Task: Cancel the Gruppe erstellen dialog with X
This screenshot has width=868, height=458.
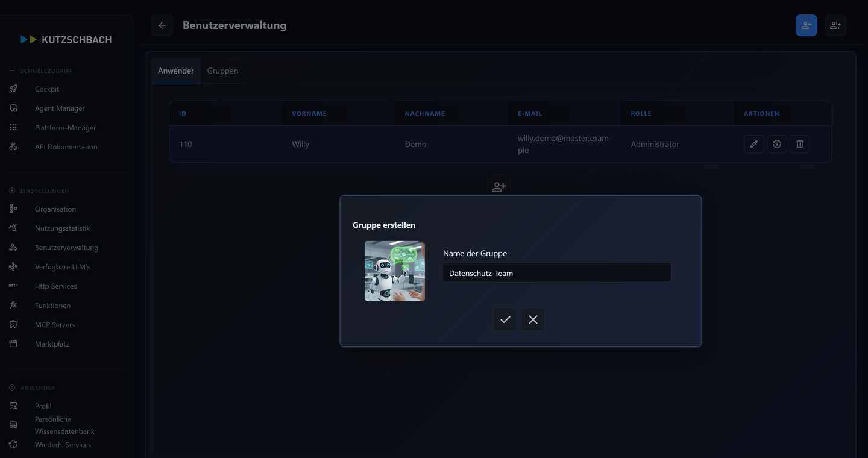Action: pyautogui.click(x=533, y=319)
